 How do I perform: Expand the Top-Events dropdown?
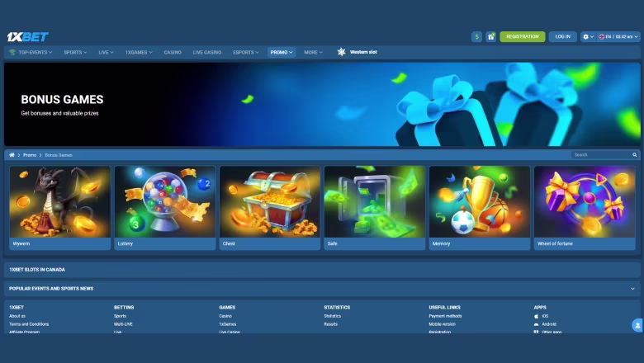click(x=31, y=53)
